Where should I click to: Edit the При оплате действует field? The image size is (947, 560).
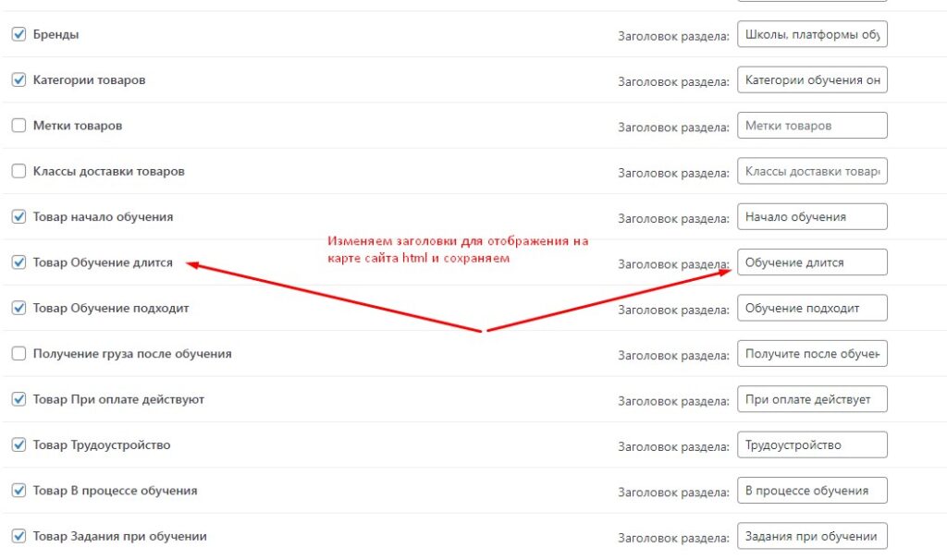point(812,399)
